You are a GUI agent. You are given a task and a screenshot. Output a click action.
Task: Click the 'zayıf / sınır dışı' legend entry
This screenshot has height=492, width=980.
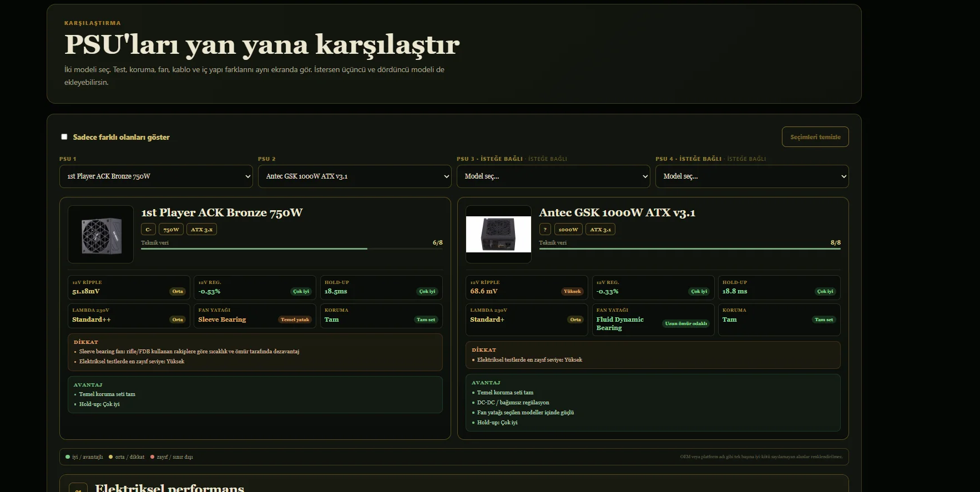click(172, 457)
